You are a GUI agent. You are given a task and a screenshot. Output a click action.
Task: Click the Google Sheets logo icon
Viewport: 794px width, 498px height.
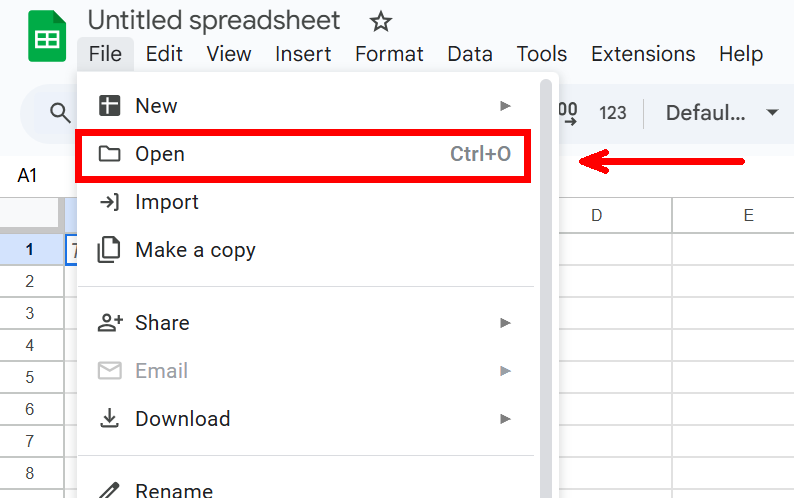pos(46,37)
